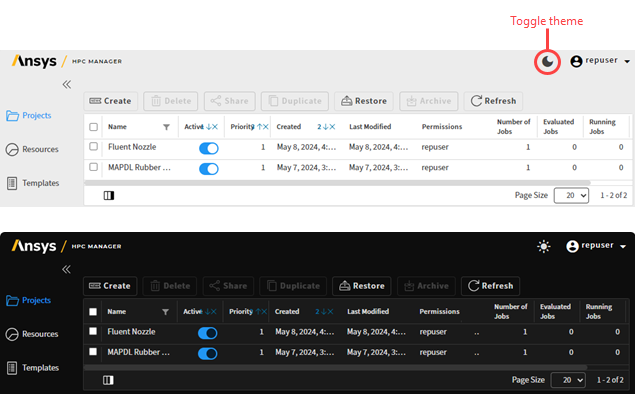Open Name column filter icon in light view
The width and height of the screenshot is (635, 394).
coord(166,127)
